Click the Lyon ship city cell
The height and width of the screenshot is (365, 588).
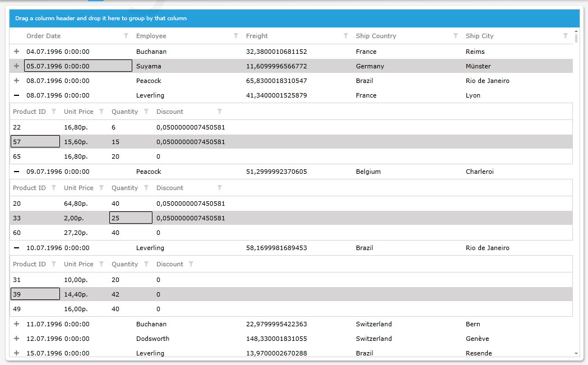pos(473,95)
